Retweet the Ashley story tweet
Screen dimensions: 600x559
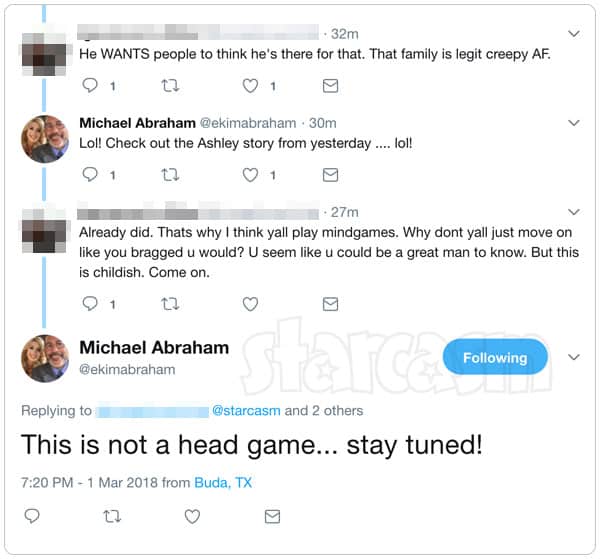pyautogui.click(x=170, y=175)
